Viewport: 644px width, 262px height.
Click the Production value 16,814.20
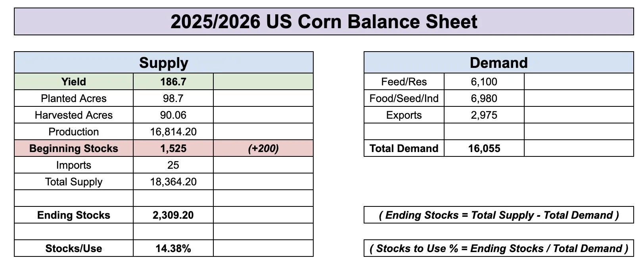[x=173, y=131]
